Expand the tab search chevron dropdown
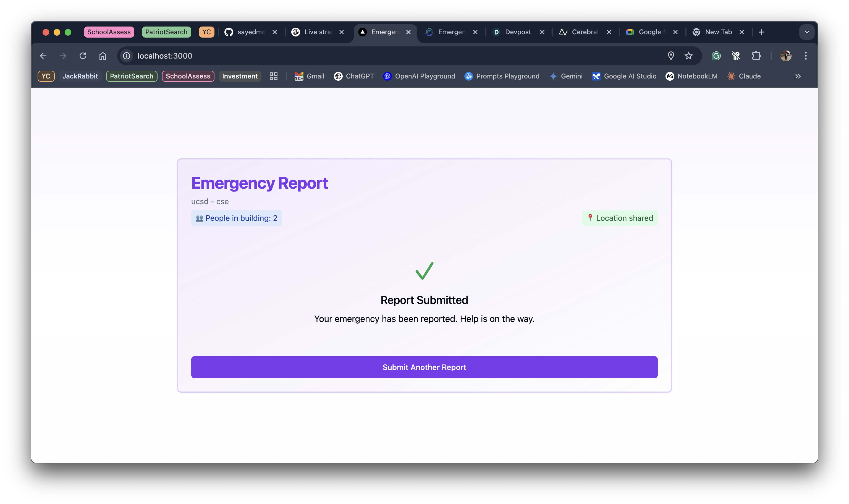Image resolution: width=849 pixels, height=504 pixels. tap(806, 32)
